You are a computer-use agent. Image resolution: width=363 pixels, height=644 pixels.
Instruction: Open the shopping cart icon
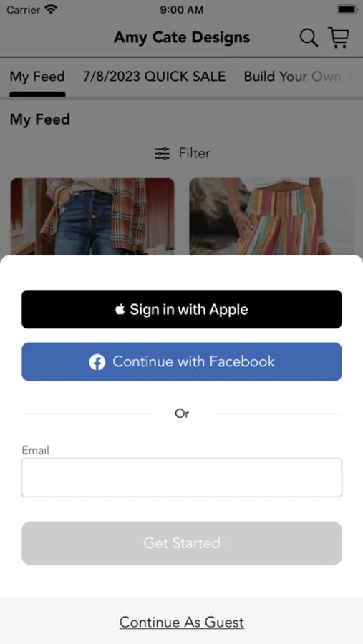pos(339,37)
